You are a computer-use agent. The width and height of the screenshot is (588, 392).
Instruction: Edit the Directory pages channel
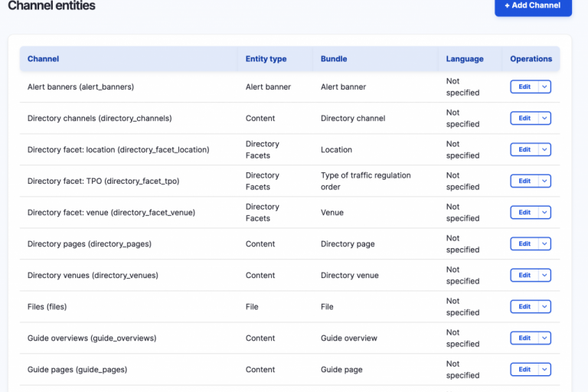point(524,244)
